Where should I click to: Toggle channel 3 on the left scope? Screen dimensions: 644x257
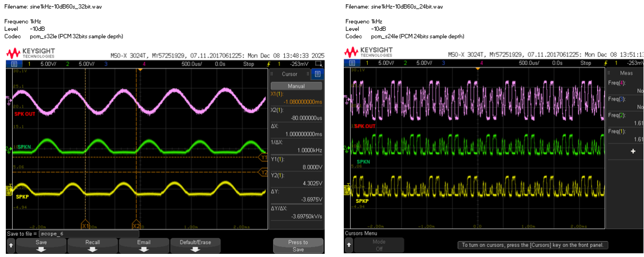coord(106,63)
